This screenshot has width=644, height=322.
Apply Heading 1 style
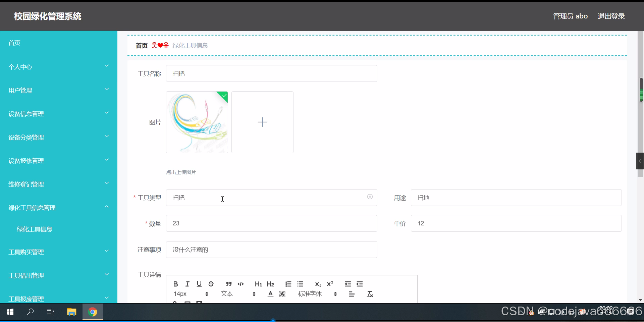[x=258, y=284]
